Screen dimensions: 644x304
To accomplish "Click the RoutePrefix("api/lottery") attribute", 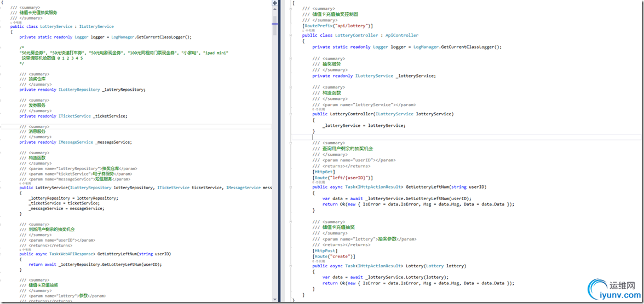I will tap(337, 26).
